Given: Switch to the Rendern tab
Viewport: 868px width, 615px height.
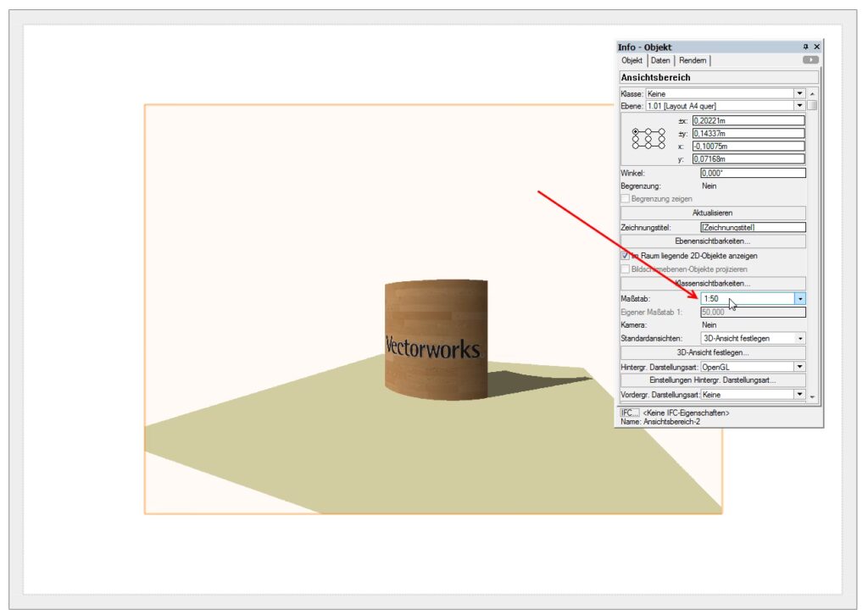Looking at the screenshot, I should tap(693, 60).
